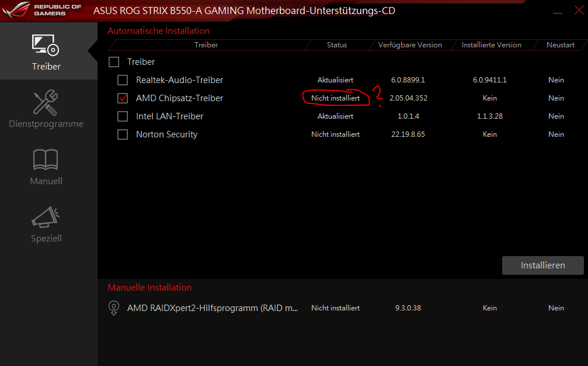Click Realtek status 'Aktualisiert'
This screenshot has width=588, height=366.
click(335, 80)
